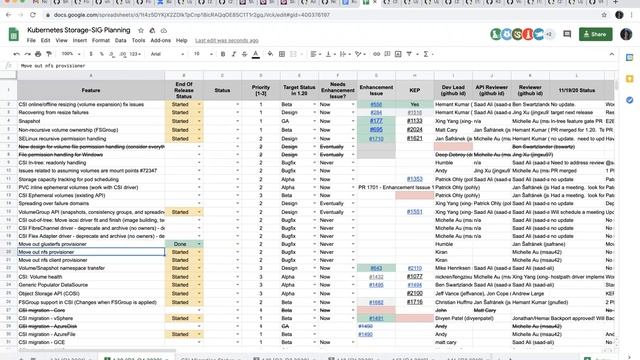Open the text wrapping dropdown

click(345, 54)
